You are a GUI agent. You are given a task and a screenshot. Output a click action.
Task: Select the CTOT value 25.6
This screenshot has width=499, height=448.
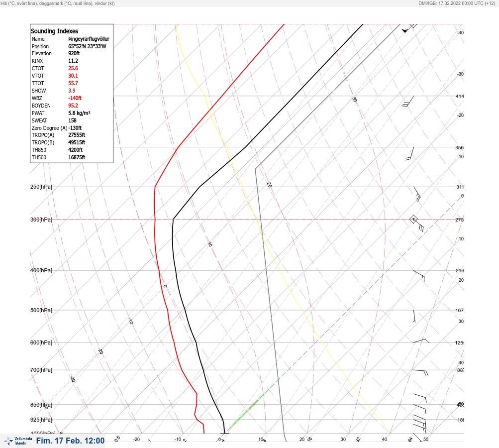pos(73,68)
